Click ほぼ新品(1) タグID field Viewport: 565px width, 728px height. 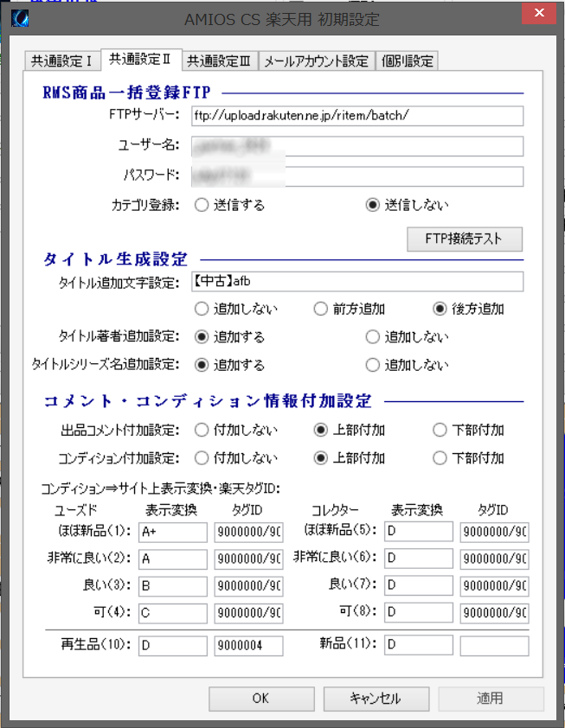click(x=248, y=532)
